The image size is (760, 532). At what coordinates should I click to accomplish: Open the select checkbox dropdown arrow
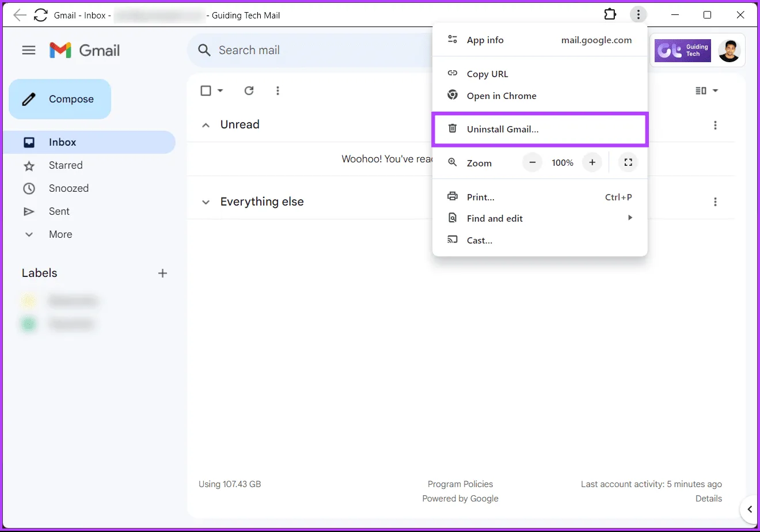pos(220,91)
